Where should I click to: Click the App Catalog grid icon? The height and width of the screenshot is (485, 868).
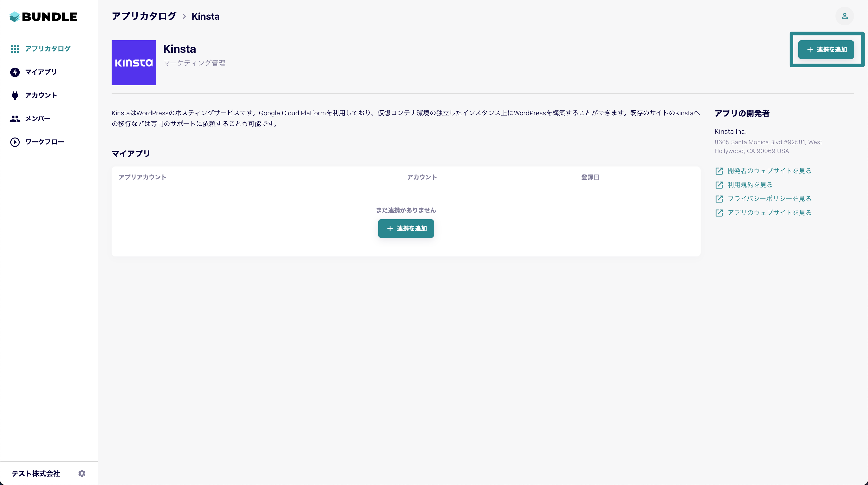(15, 49)
